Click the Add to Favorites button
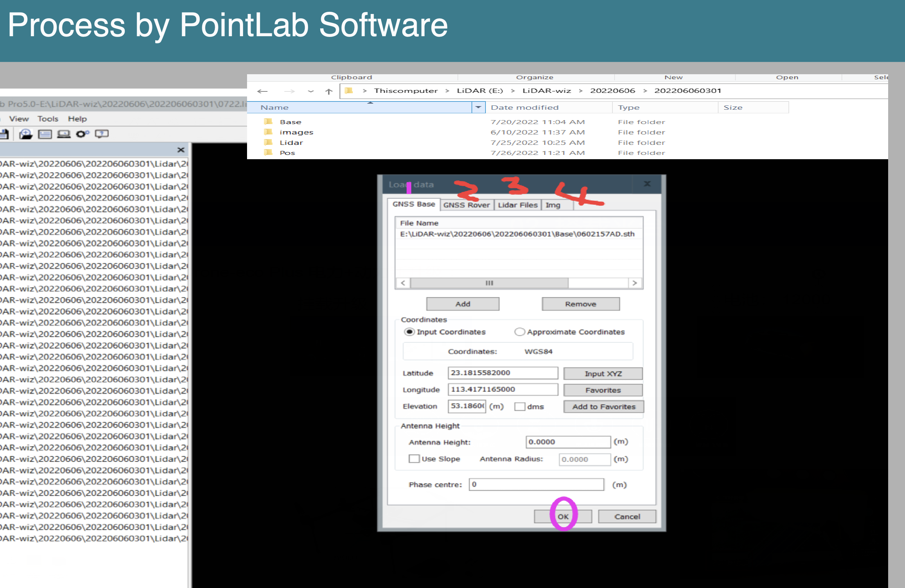The image size is (905, 588). tap(604, 407)
